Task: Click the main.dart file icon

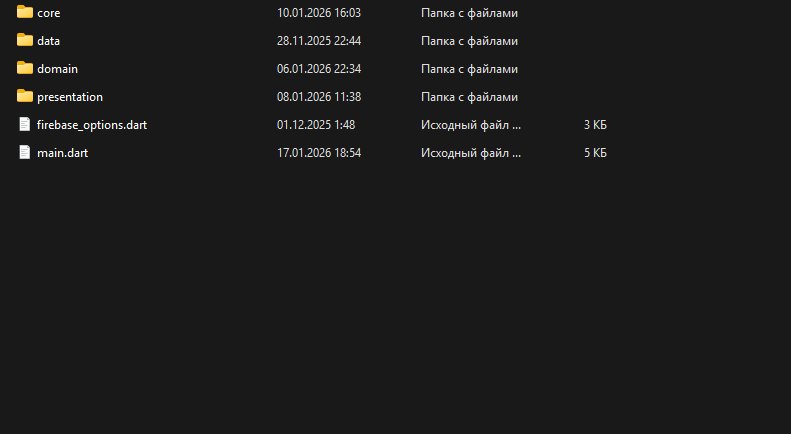Action: 25,152
